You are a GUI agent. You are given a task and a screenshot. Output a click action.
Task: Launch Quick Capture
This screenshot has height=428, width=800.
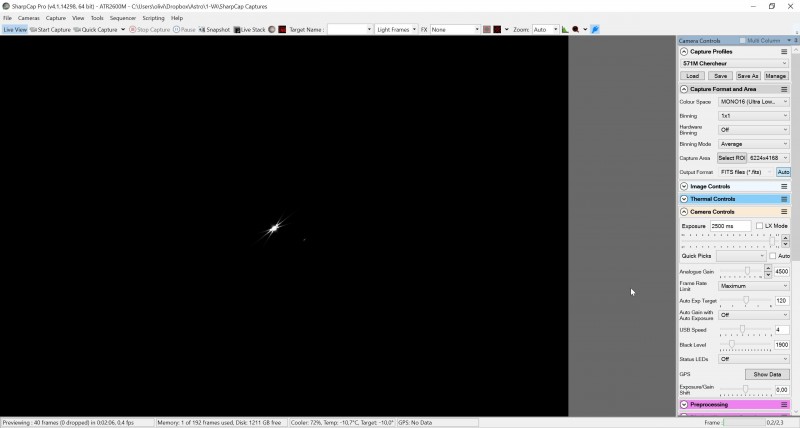(x=95, y=30)
